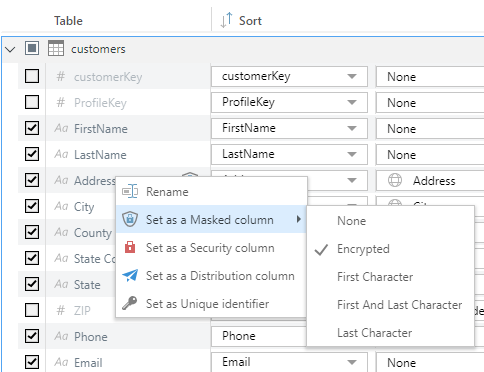
Task: Toggle the customers table select-all checkbox
Action: point(32,48)
